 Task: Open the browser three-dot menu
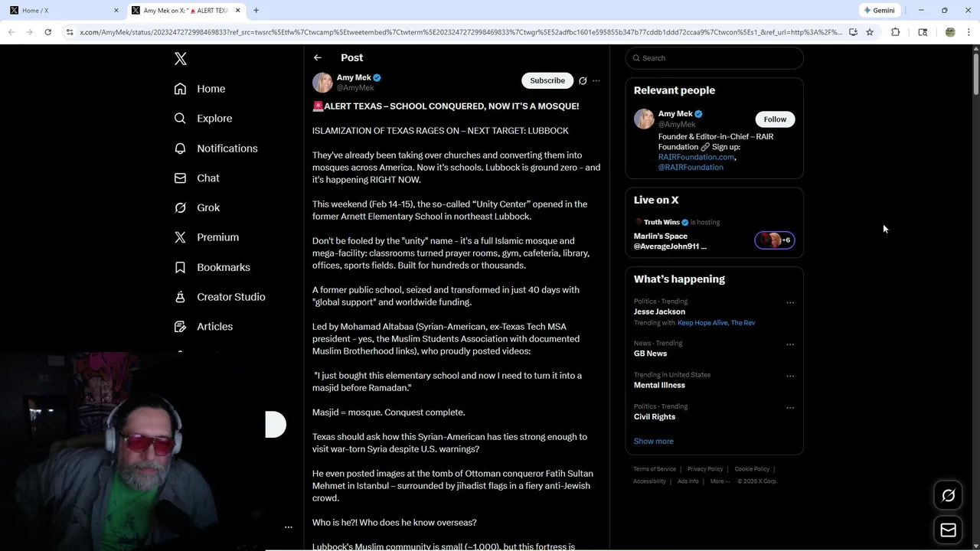click(x=969, y=32)
